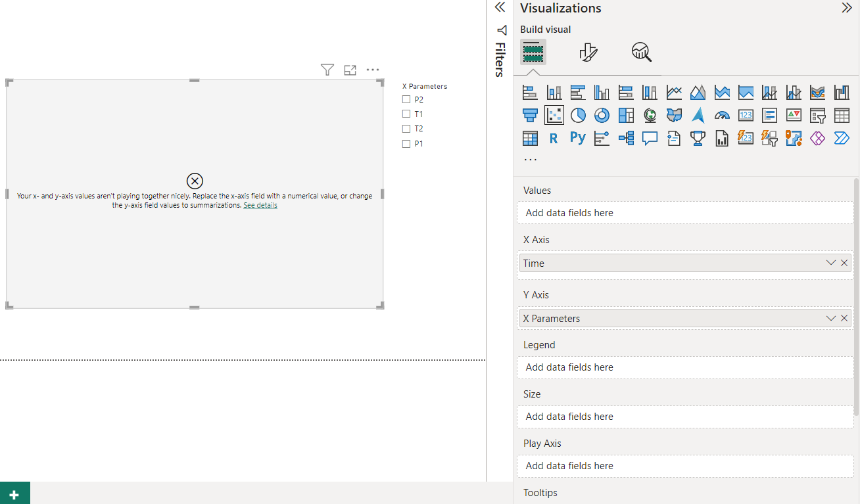Choose the Q&A speech bubble visual
Image resolution: width=860 pixels, height=504 pixels.
click(x=650, y=138)
